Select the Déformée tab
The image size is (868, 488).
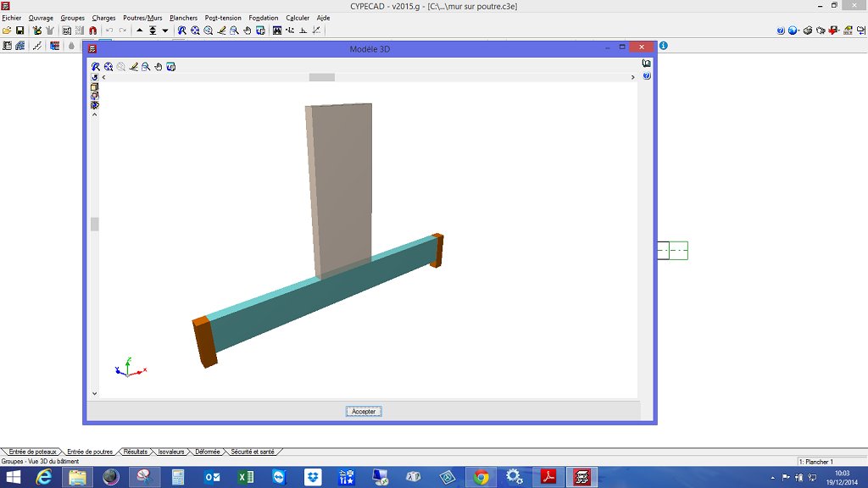[208, 452]
